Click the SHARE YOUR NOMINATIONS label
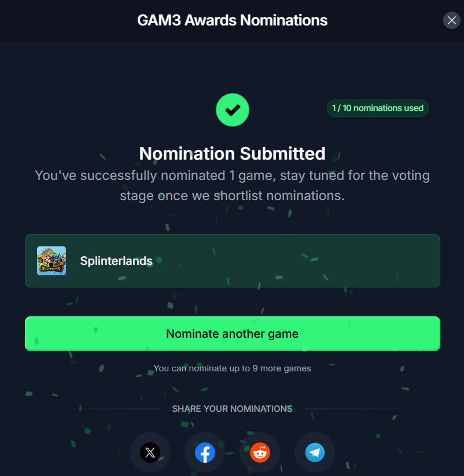Image resolution: width=464 pixels, height=476 pixels. [232, 409]
